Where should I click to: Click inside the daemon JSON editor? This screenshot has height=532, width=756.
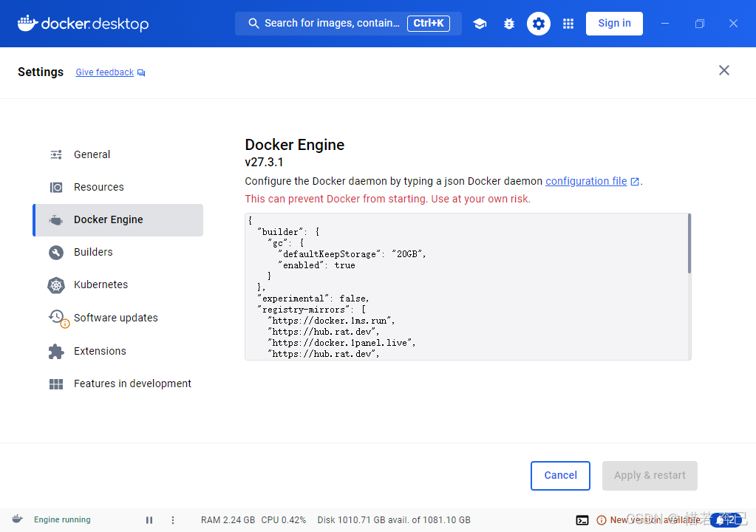click(x=466, y=287)
